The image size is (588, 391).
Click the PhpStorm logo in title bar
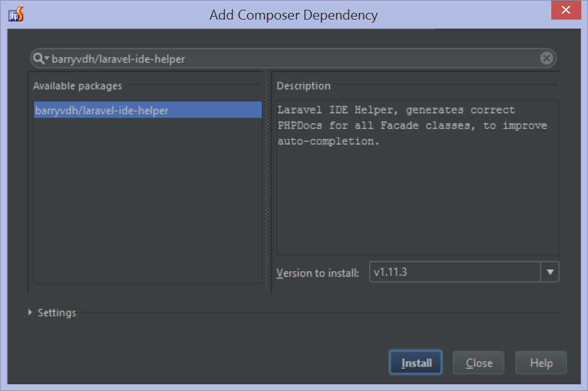[16, 15]
